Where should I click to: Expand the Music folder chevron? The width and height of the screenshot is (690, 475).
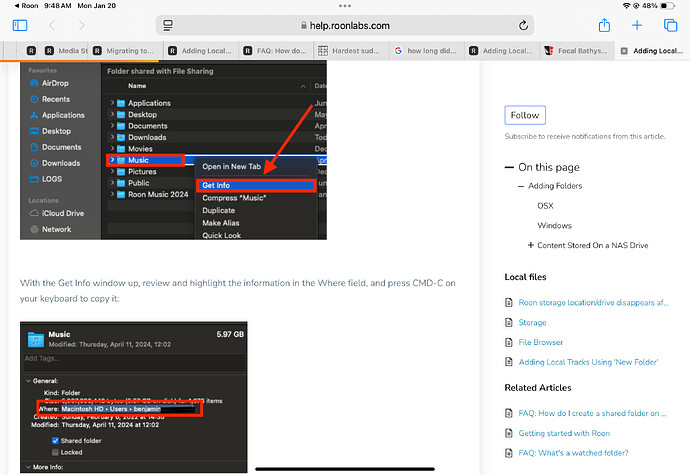click(112, 160)
